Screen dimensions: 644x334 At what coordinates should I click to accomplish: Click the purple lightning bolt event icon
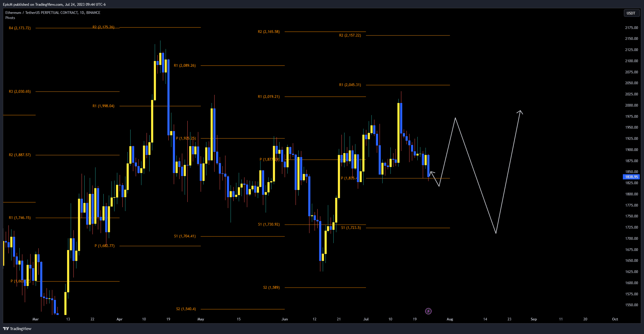(428, 311)
